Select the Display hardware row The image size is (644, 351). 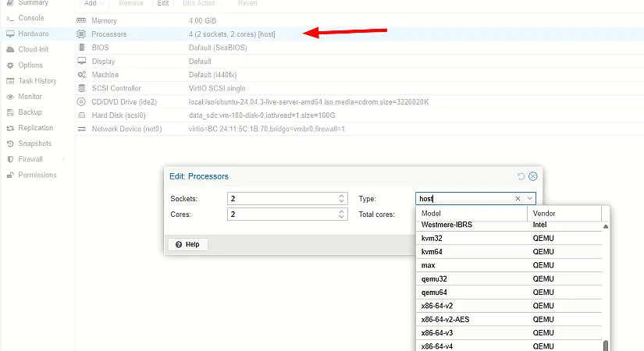(359, 61)
